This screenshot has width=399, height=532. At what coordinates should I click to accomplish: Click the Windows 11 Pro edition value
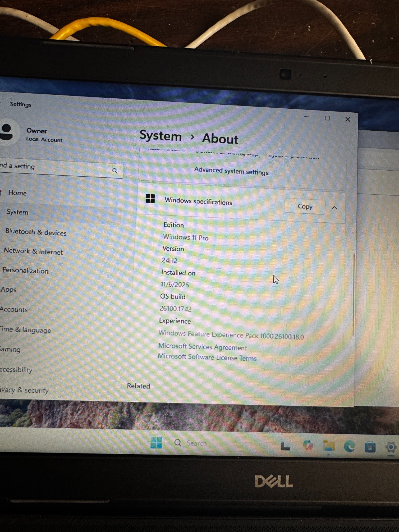coord(186,237)
